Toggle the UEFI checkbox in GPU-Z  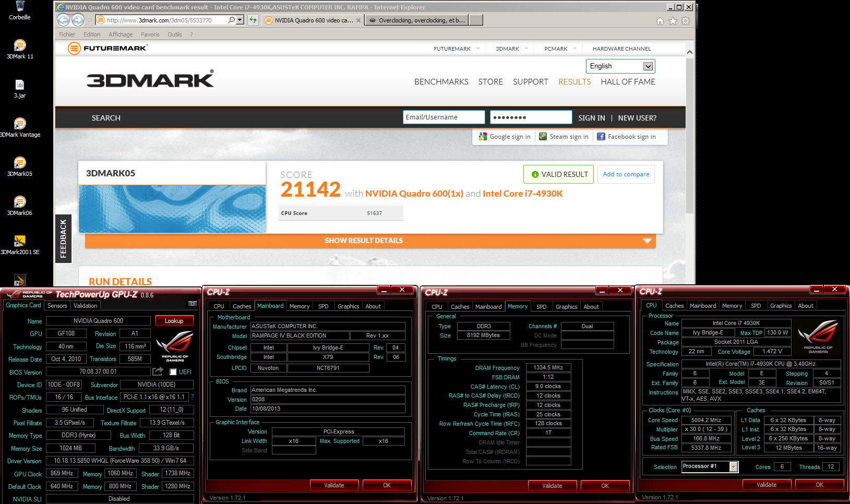click(x=173, y=372)
